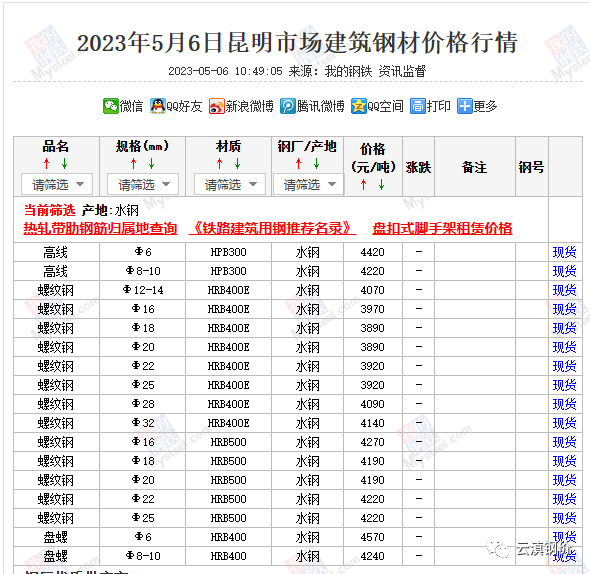Click the 备注 column header
The height and width of the screenshot is (574, 590).
pyautogui.click(x=474, y=167)
